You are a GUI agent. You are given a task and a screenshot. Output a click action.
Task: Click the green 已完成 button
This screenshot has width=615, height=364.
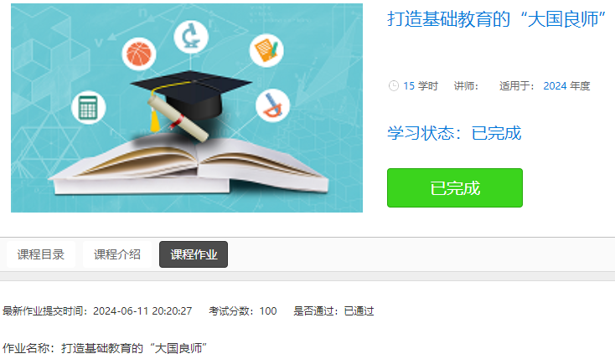coord(455,188)
